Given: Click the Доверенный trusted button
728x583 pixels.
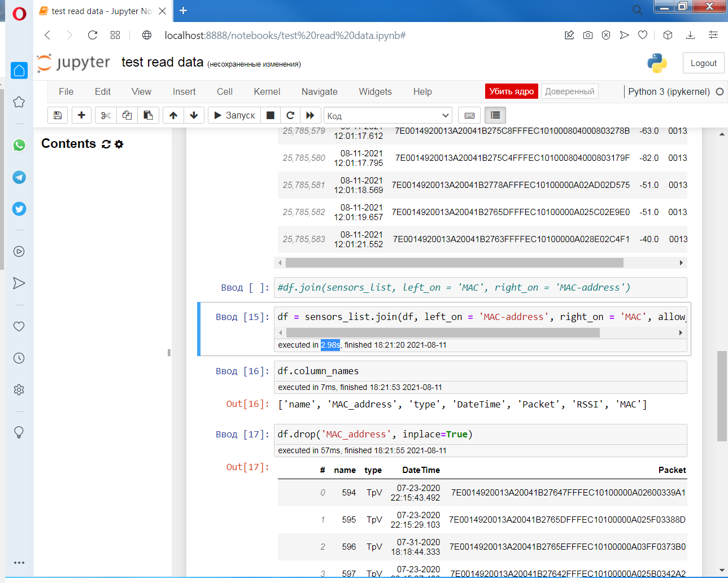Looking at the screenshot, I should tap(570, 91).
